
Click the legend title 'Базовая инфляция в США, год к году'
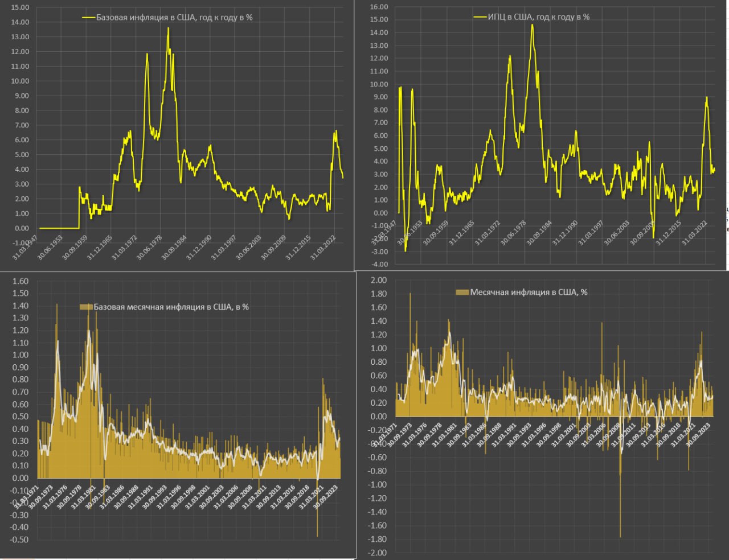pos(174,18)
